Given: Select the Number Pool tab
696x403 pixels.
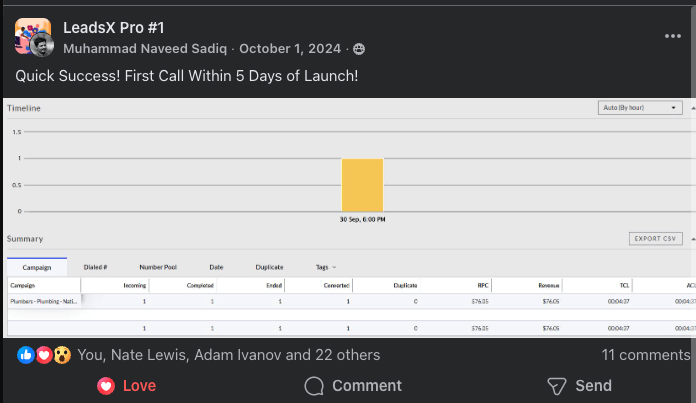Looking at the screenshot, I should 158,267.
